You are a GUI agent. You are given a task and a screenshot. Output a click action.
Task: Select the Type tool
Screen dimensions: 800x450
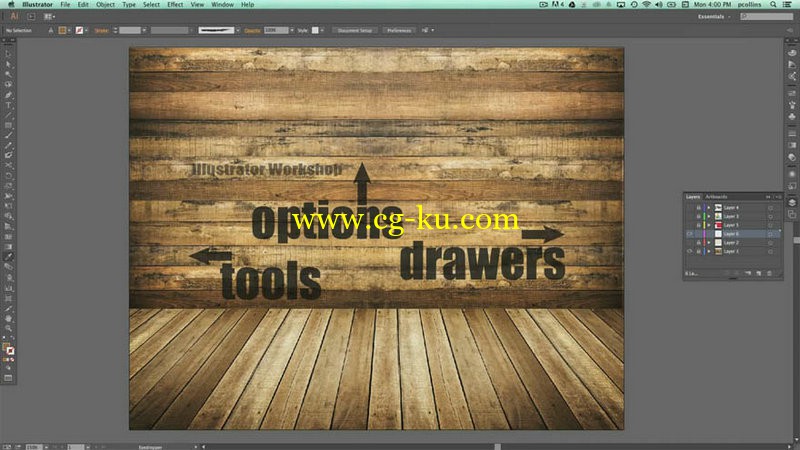8,105
